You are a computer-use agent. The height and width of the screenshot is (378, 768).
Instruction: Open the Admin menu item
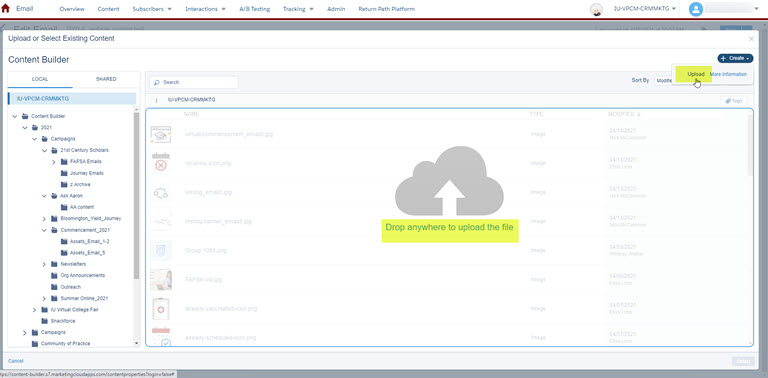pyautogui.click(x=336, y=9)
